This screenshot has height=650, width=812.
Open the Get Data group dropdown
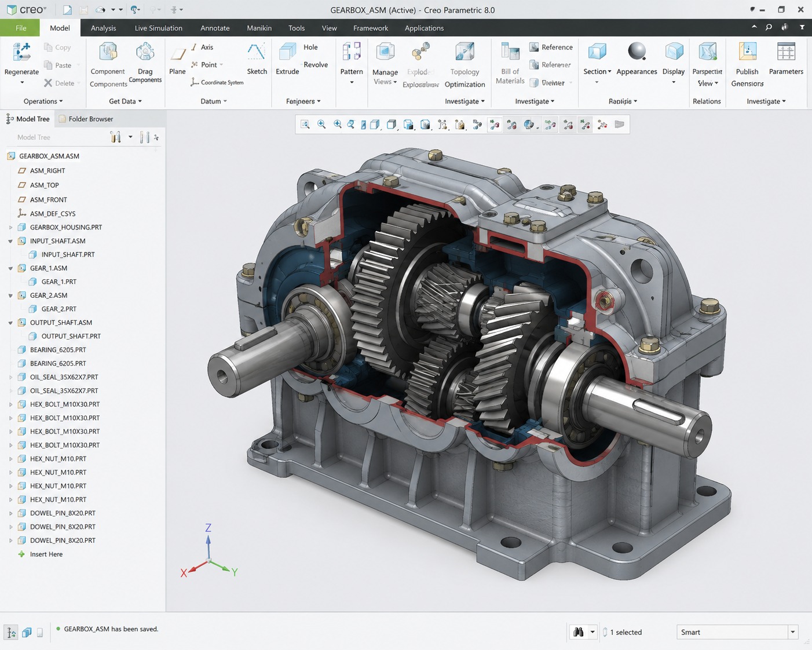click(x=125, y=101)
